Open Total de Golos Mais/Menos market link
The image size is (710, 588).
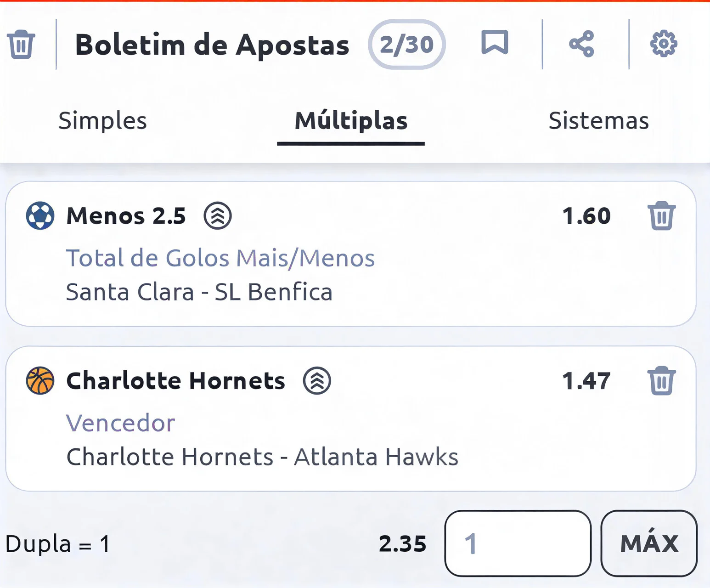point(220,258)
